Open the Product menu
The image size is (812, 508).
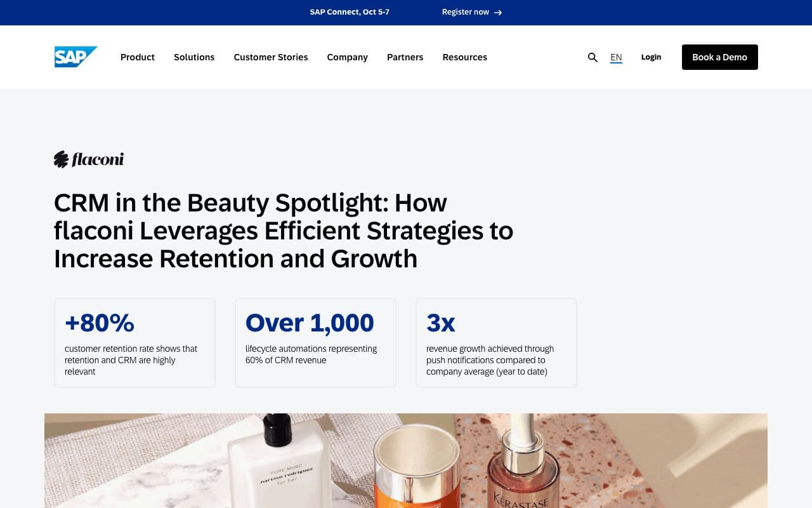138,57
